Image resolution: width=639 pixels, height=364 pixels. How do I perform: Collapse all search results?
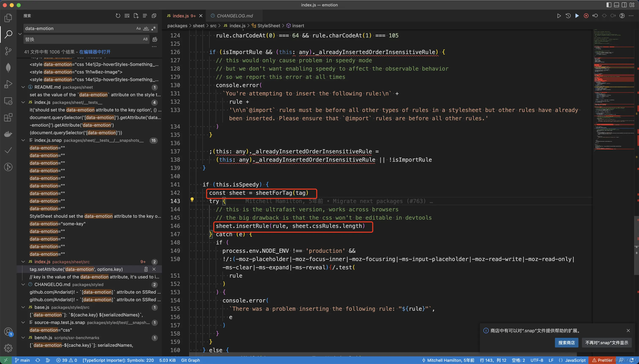(x=154, y=16)
